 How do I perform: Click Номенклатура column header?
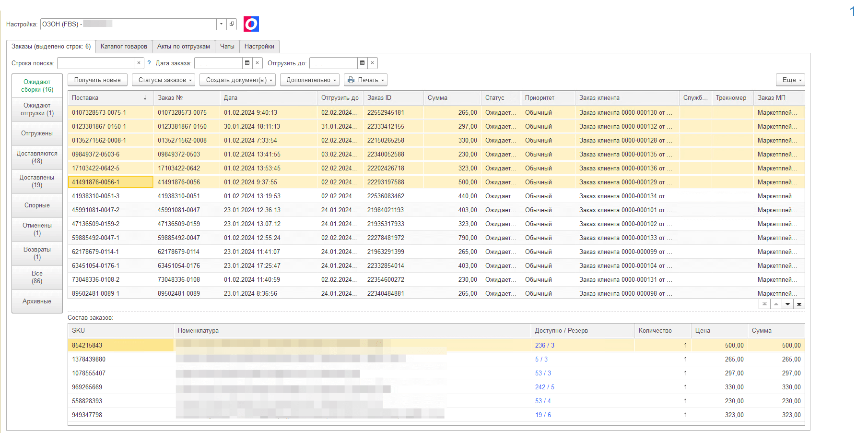(352, 331)
